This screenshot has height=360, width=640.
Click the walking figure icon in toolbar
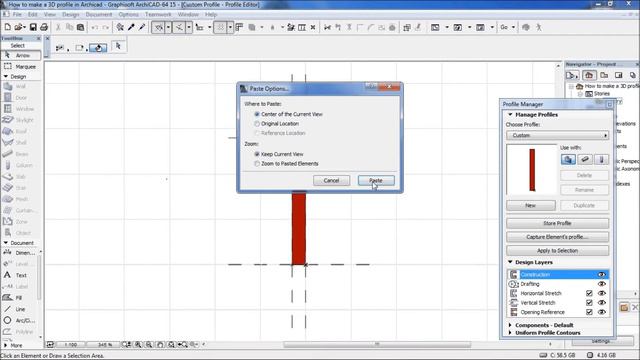click(x=539, y=27)
